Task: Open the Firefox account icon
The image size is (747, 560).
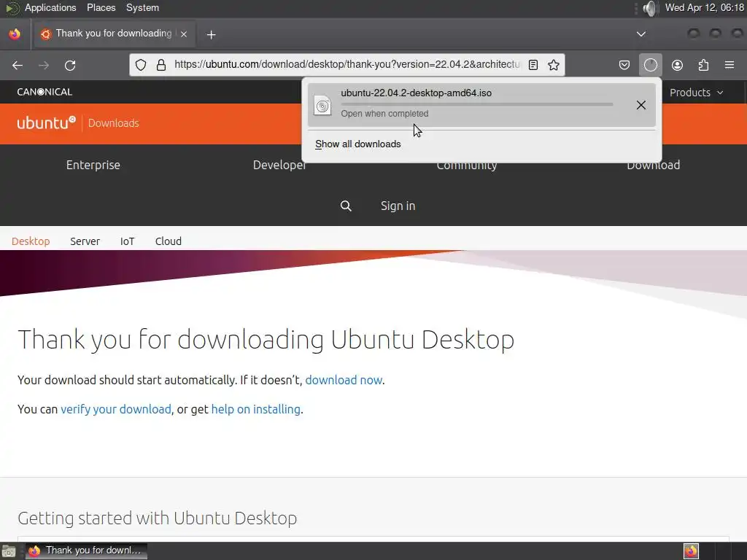Action: coord(677,65)
